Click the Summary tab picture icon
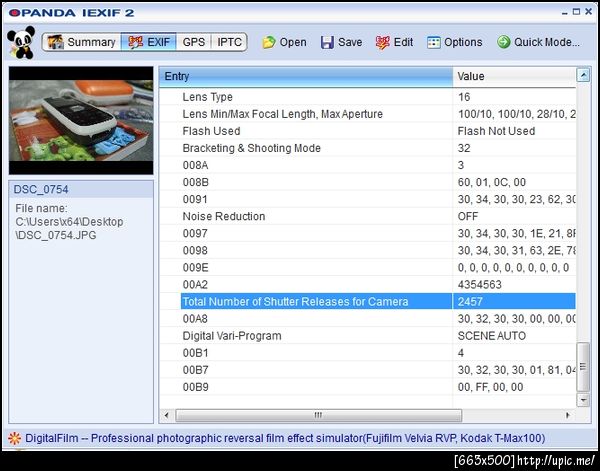Image resolution: width=600 pixels, height=471 pixels. pyautogui.click(x=55, y=42)
